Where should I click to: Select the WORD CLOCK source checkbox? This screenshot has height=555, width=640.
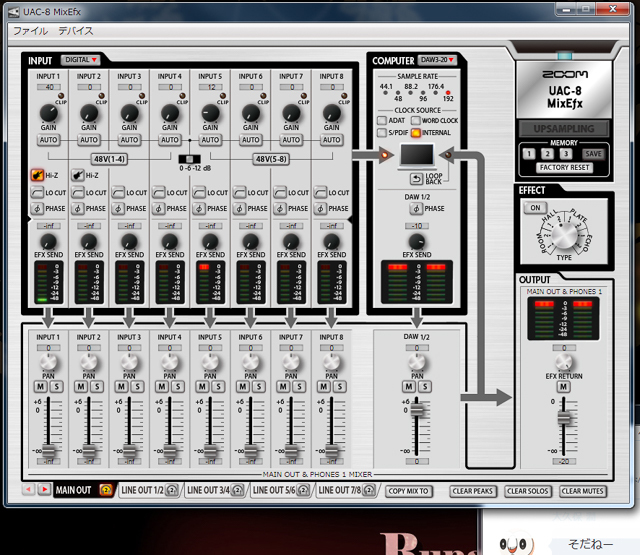(x=416, y=120)
